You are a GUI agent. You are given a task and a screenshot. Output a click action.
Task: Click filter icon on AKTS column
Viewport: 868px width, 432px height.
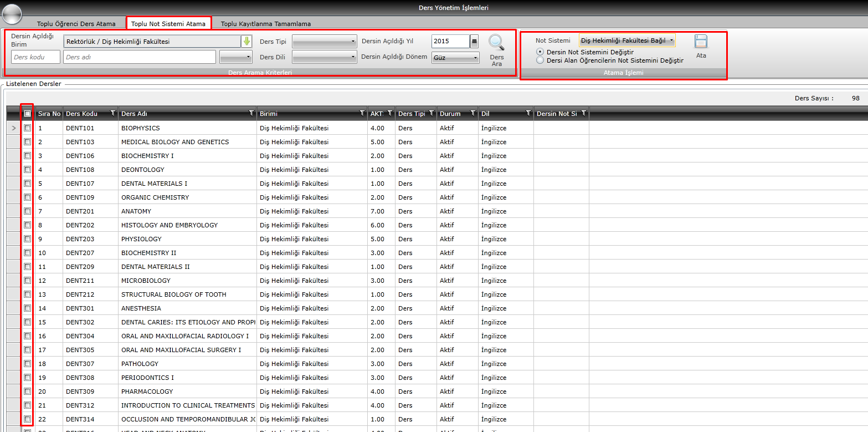(x=390, y=113)
